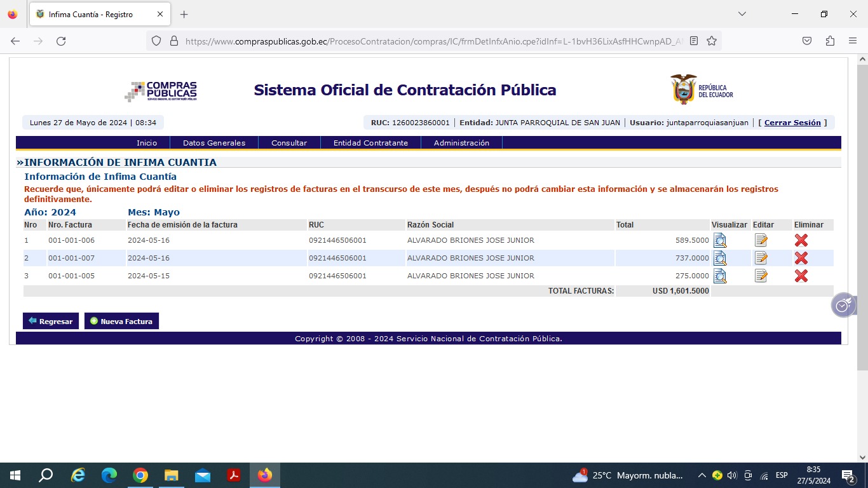Open Firefox extensions icon
868x488 pixels.
click(x=830, y=41)
